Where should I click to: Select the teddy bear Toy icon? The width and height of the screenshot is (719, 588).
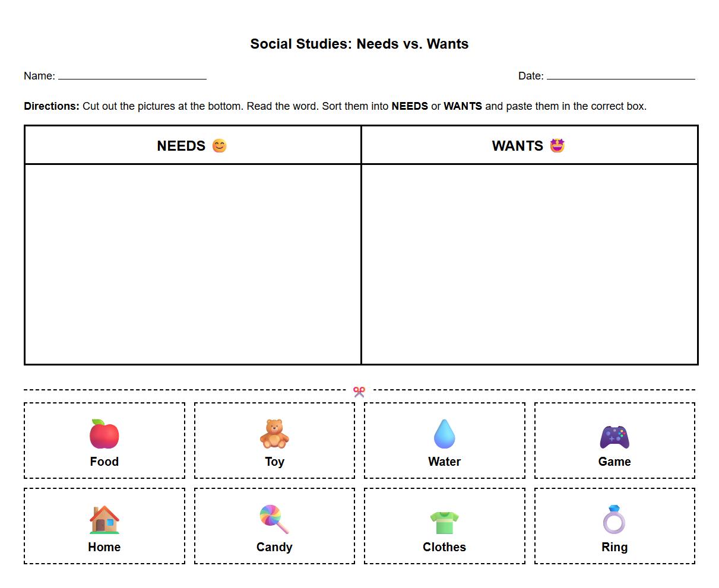[x=274, y=433]
